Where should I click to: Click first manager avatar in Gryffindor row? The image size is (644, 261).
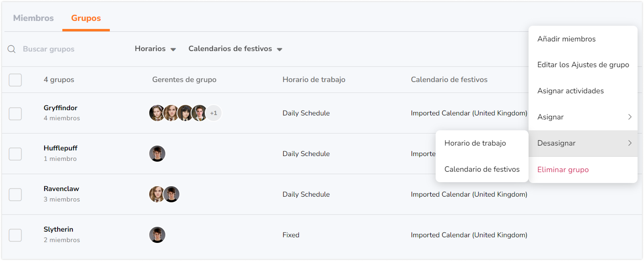click(x=156, y=113)
